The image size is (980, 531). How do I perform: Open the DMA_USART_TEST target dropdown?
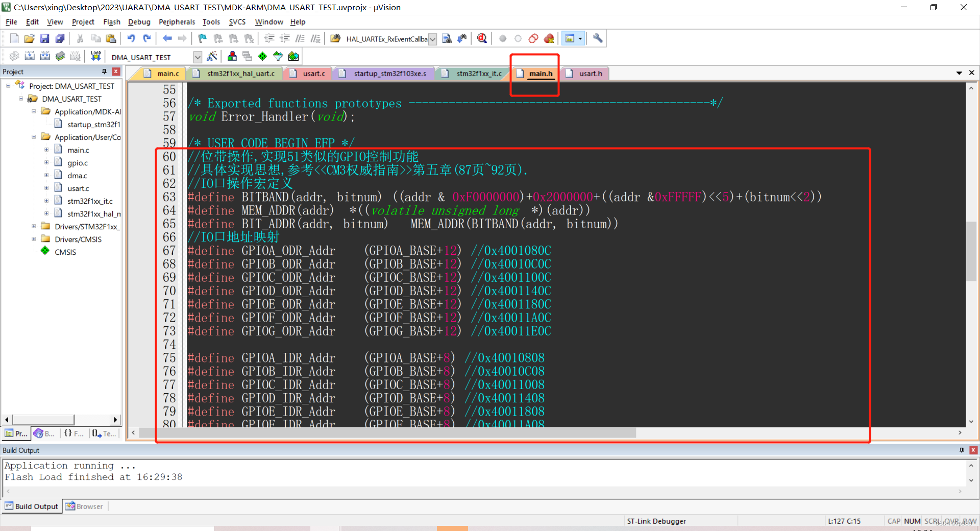[198, 57]
